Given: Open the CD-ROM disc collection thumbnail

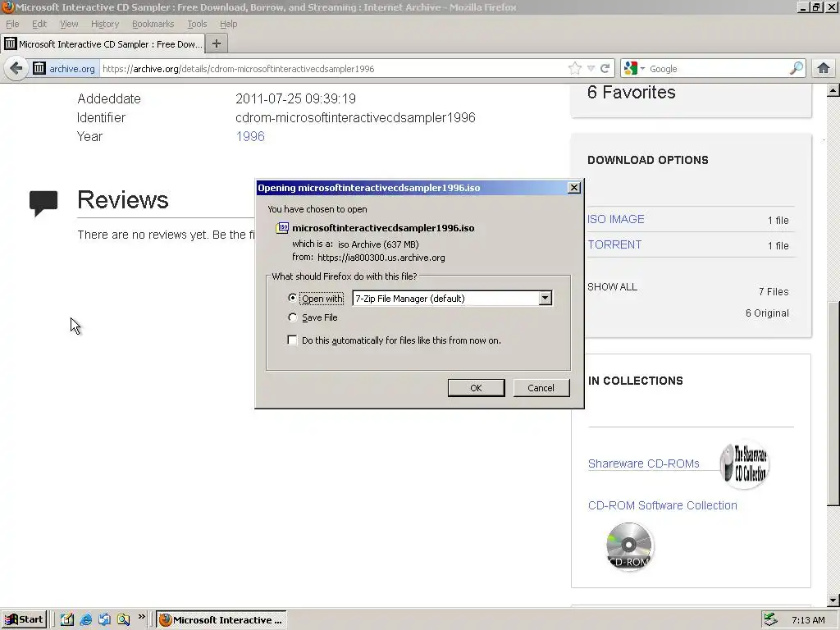Looking at the screenshot, I should pyautogui.click(x=629, y=546).
